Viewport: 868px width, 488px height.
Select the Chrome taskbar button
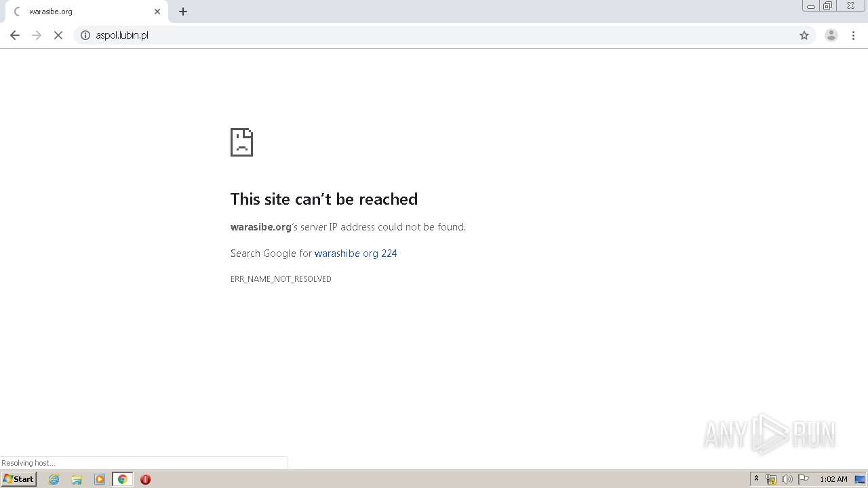122,479
